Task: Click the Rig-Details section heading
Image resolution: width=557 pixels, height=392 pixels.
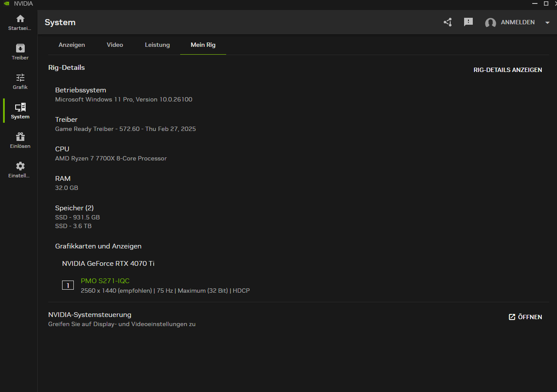Action: coord(66,68)
